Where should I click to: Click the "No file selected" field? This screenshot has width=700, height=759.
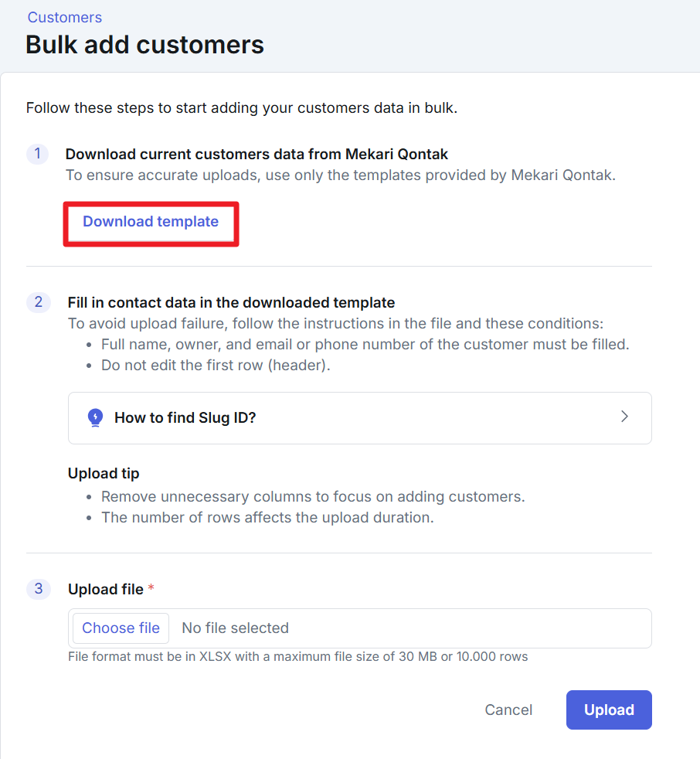pos(235,628)
